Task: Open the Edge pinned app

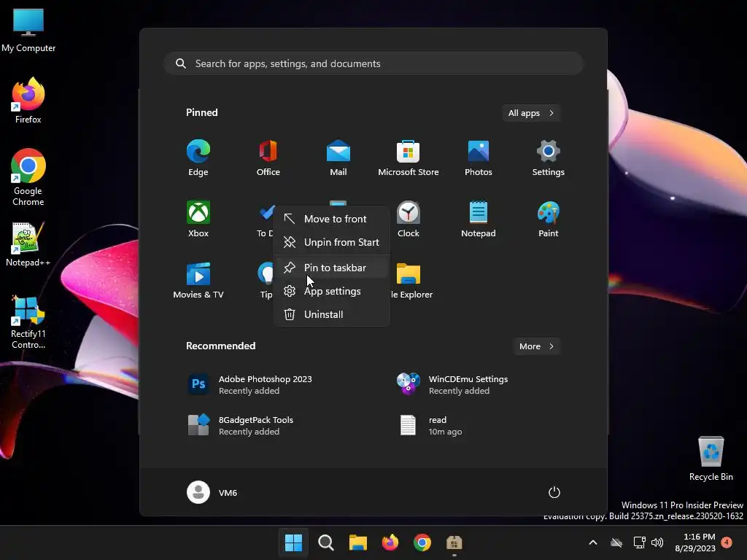Action: [198, 158]
